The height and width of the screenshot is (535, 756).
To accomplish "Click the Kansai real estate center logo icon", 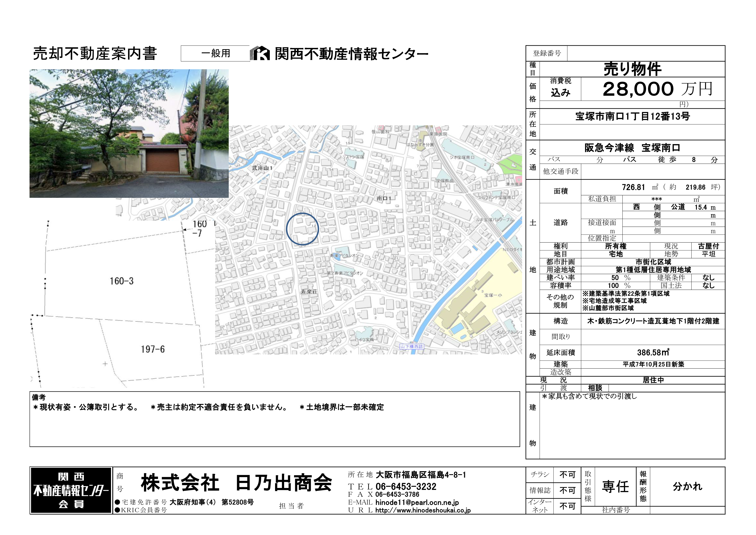I will point(260,53).
